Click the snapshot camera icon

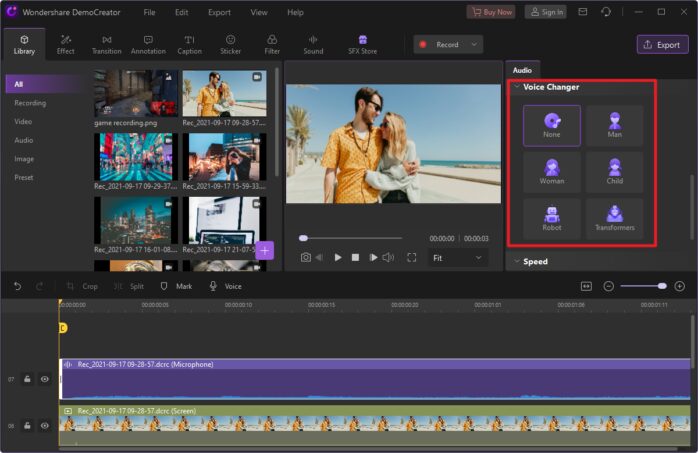click(305, 257)
